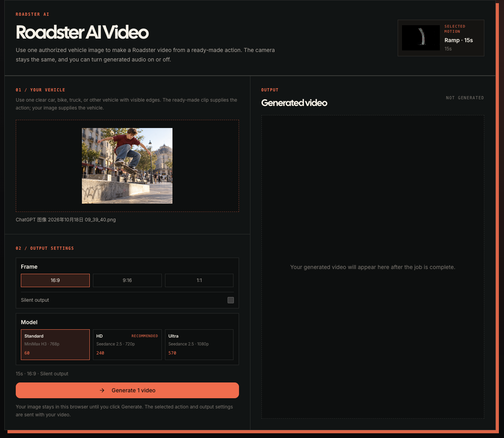Click the uploaded skateboarder image thumbnail

tap(127, 166)
